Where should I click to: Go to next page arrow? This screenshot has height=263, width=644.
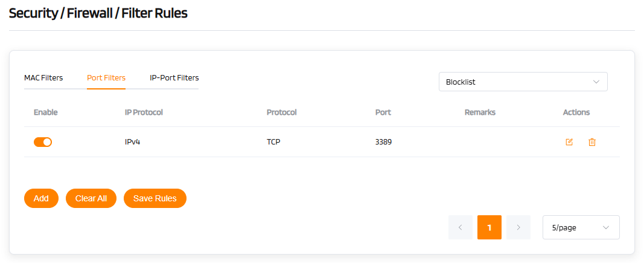pos(518,227)
